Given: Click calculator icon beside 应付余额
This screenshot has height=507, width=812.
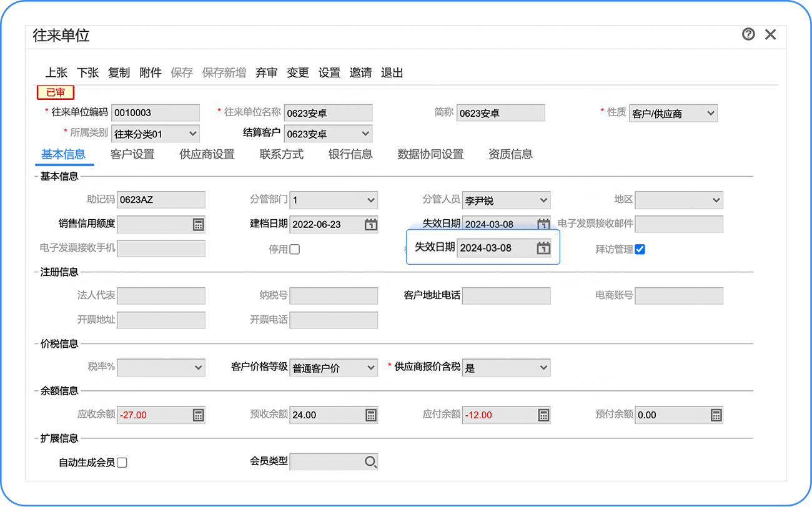Looking at the screenshot, I should (543, 415).
